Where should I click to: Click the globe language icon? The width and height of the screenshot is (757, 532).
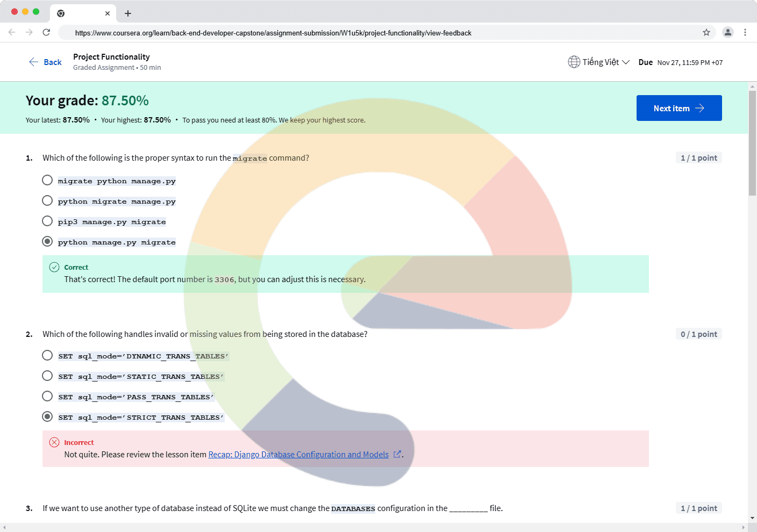[574, 62]
